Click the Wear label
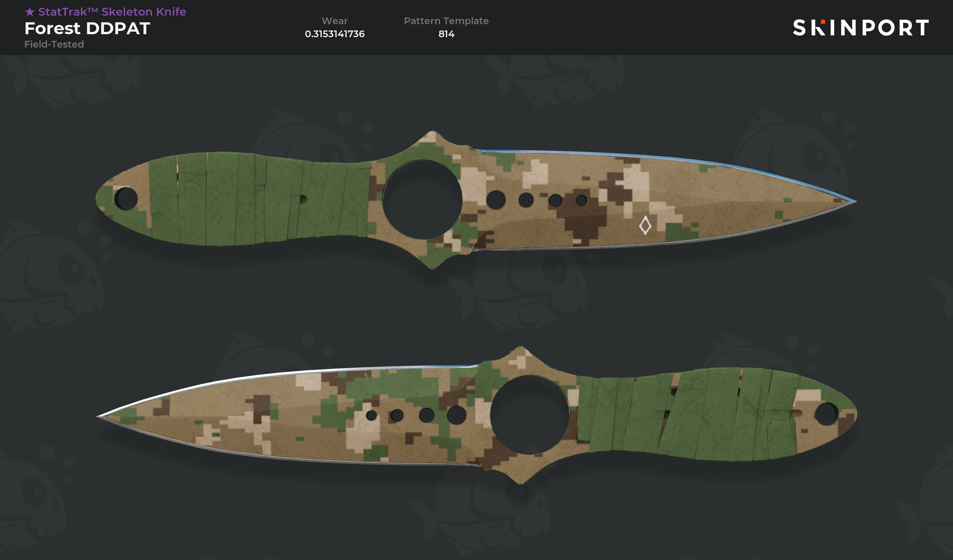The image size is (953, 560). [335, 21]
